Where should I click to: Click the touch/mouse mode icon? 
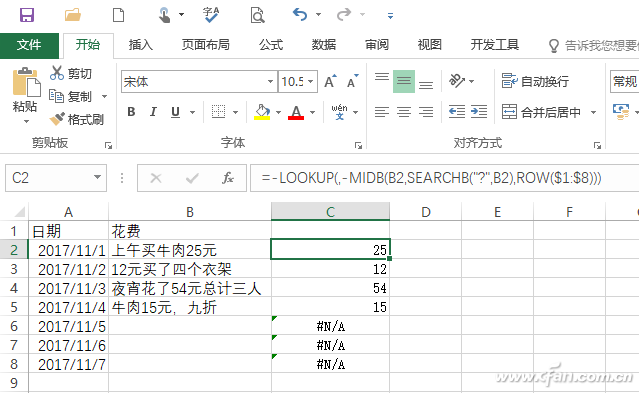pos(165,15)
